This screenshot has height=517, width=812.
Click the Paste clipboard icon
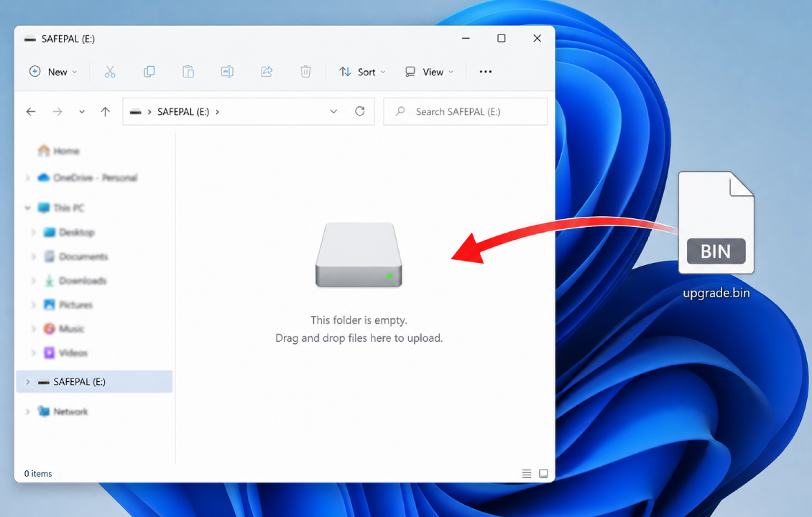(188, 71)
